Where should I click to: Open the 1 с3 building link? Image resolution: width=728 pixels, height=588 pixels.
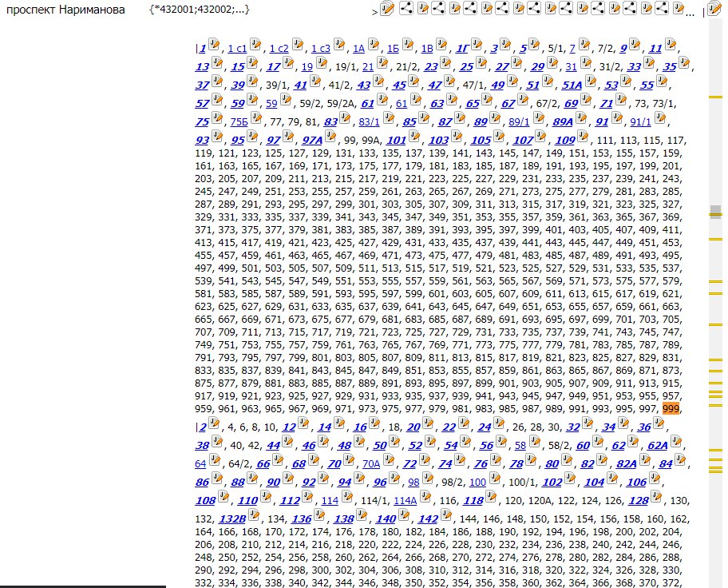320,49
